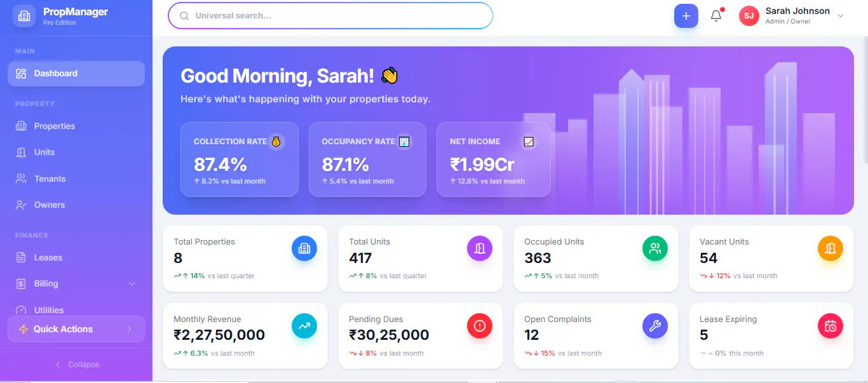
Task: Click the Owners person-check icon in sidebar
Action: tap(21, 205)
